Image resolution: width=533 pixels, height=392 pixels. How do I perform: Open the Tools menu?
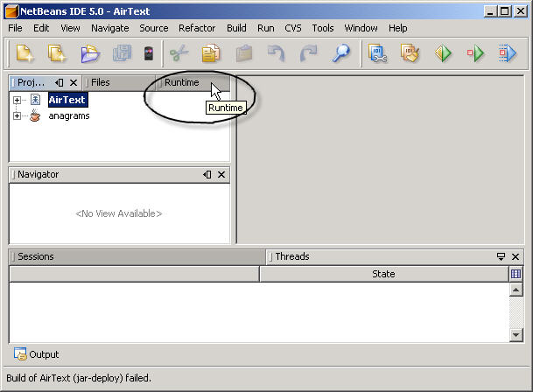[323, 28]
